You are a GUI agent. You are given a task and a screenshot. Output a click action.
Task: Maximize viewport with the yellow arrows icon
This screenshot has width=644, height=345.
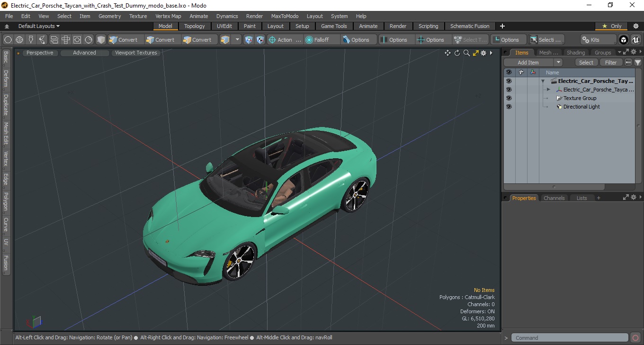click(475, 53)
